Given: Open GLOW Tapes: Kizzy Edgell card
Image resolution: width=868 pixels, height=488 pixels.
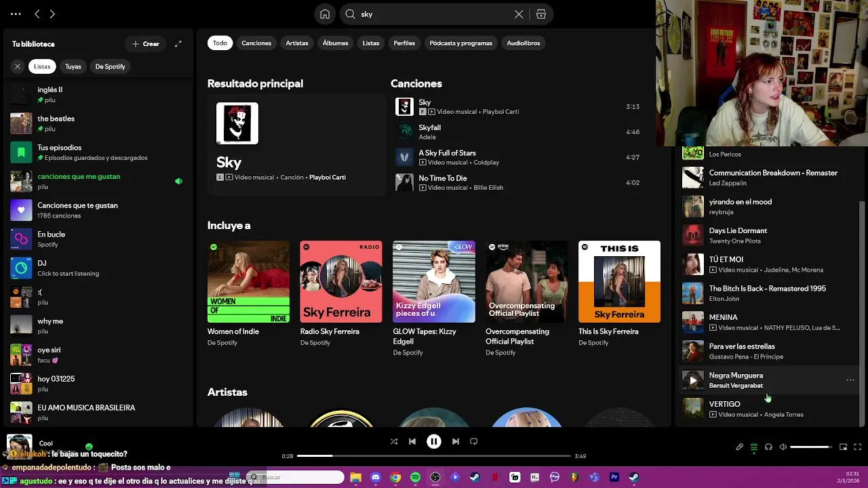Looking at the screenshot, I should coord(434,298).
